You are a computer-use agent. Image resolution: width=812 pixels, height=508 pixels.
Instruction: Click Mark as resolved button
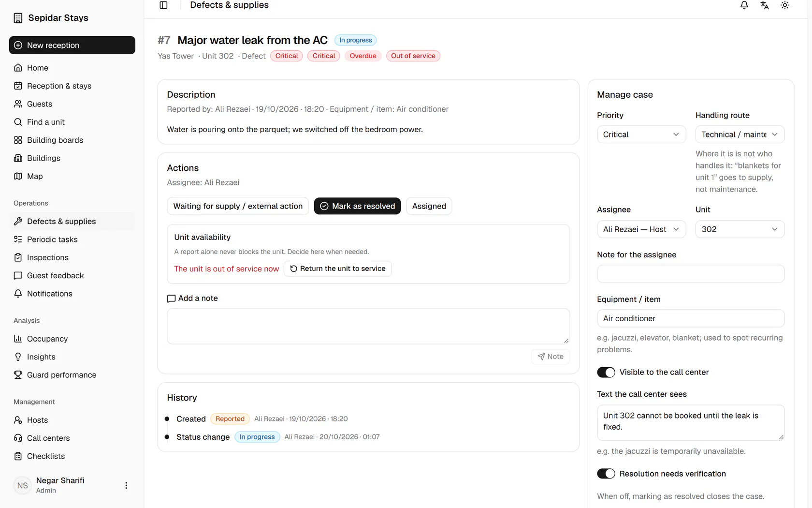click(357, 206)
